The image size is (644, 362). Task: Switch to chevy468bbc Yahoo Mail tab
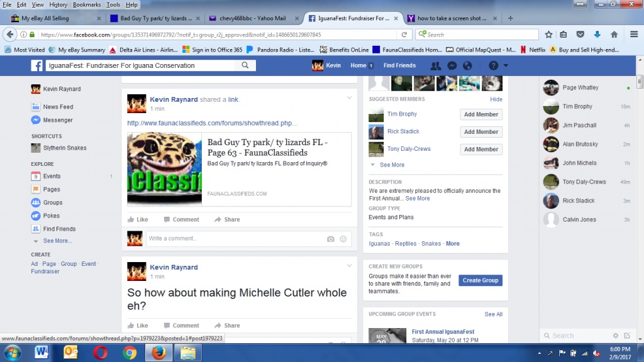coord(252,18)
